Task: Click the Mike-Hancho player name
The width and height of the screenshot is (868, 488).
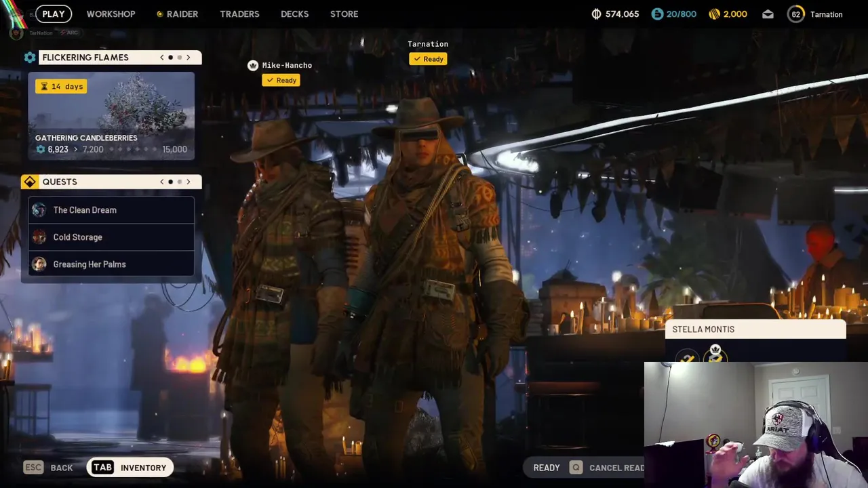Action: pyautogui.click(x=287, y=65)
